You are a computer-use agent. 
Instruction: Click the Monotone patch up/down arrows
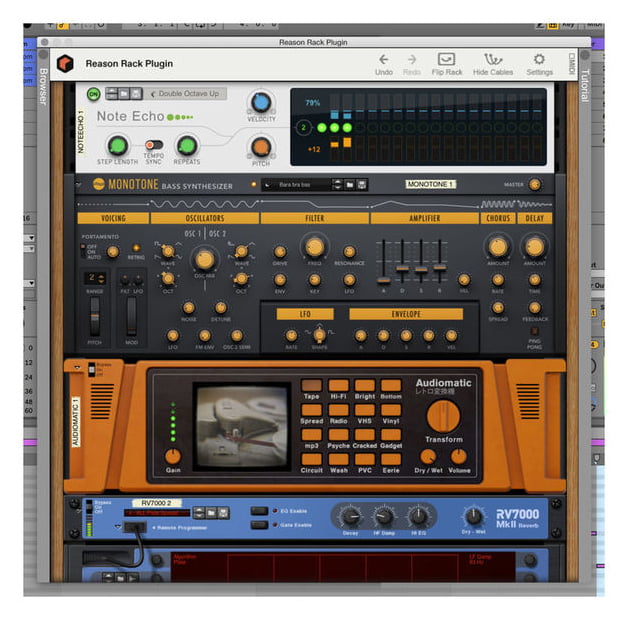338,185
